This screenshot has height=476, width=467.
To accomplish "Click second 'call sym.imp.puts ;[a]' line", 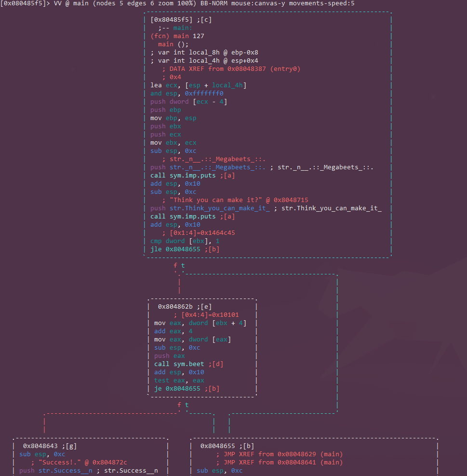I will coord(192,217).
